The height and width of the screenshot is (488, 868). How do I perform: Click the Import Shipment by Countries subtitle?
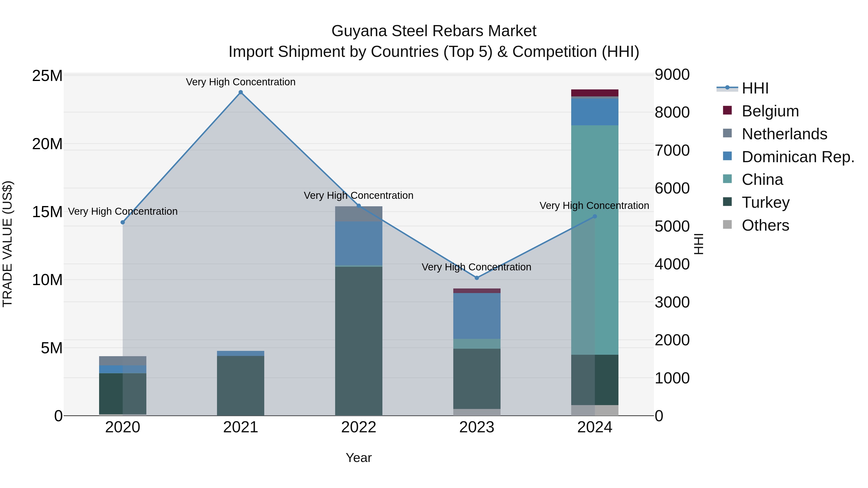434,52
